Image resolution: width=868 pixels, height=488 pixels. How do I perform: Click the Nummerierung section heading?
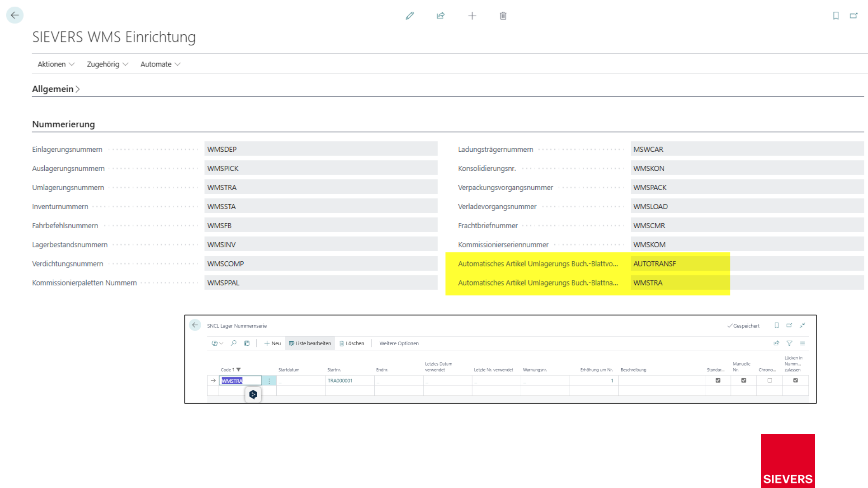point(63,124)
